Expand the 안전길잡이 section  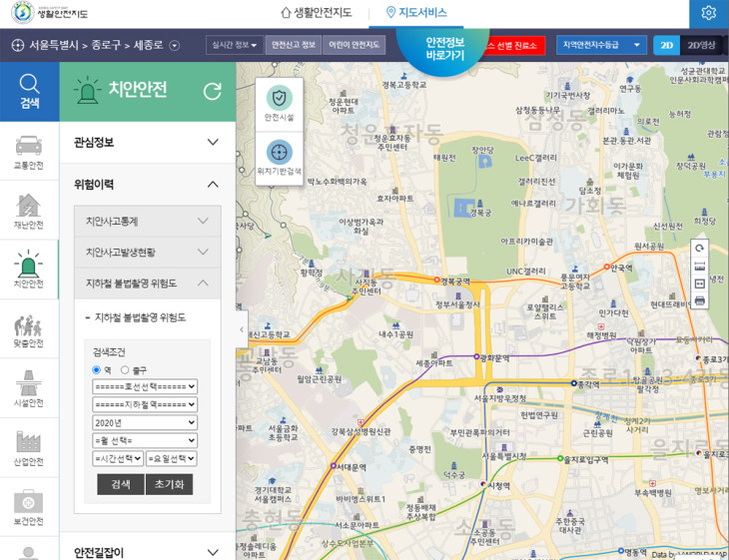click(148, 552)
